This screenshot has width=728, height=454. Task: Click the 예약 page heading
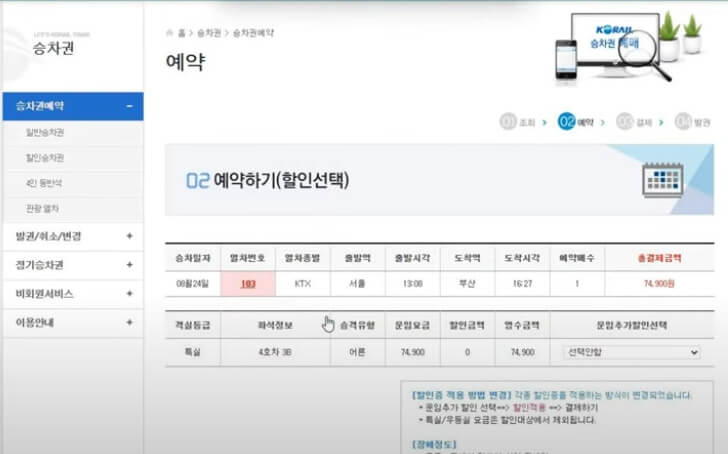[185, 62]
